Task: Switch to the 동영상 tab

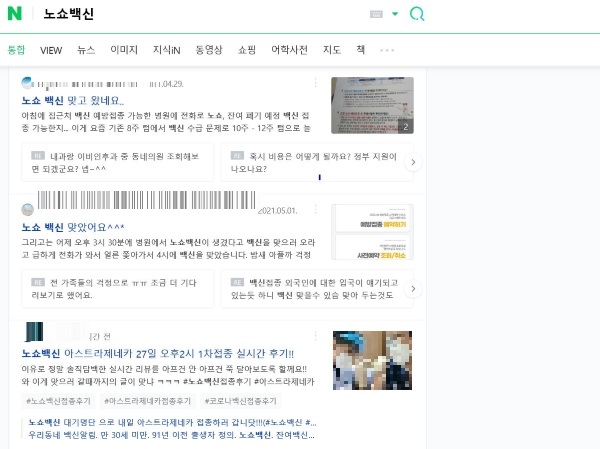Action: click(209, 50)
